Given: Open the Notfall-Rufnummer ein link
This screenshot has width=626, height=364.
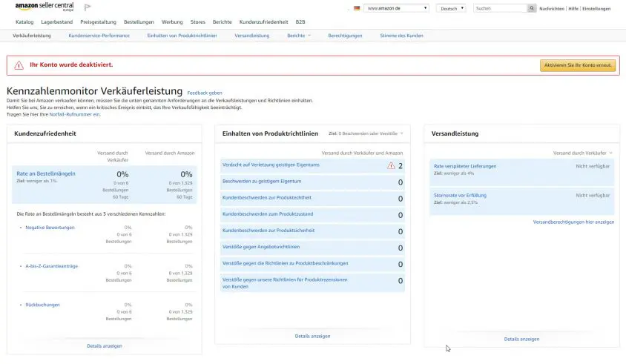Looking at the screenshot, I should 74,115.
